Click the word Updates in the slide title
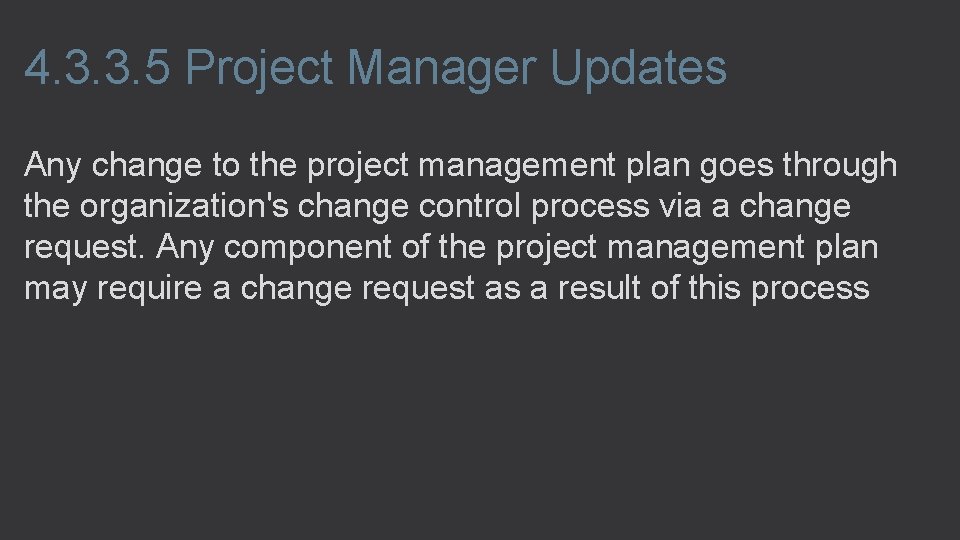This screenshot has width=960, height=540. 638,68
